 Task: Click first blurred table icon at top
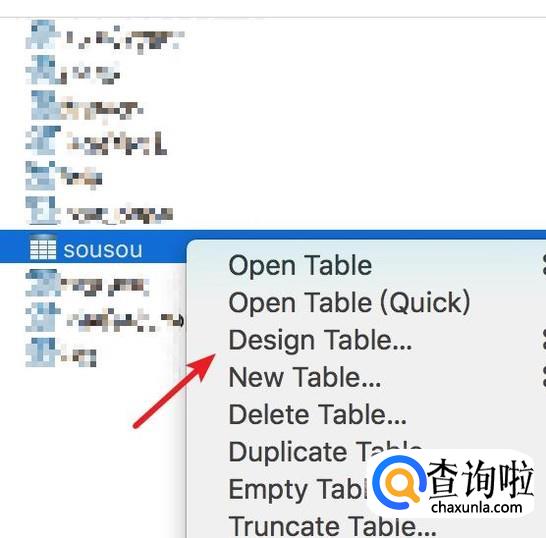[42, 34]
